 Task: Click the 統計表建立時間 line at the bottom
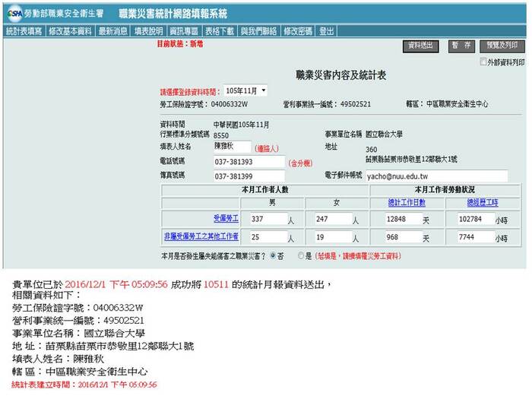tap(84, 385)
